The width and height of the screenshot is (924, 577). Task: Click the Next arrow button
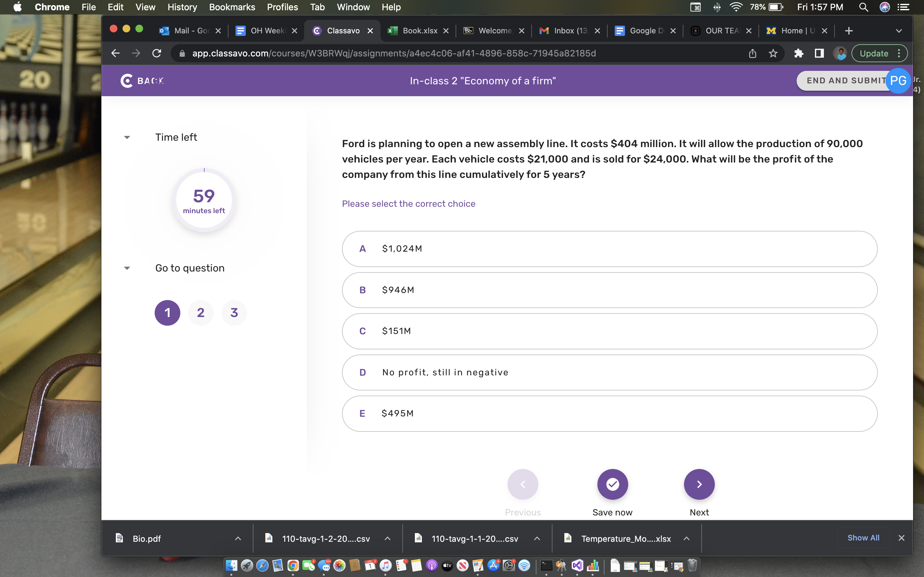699,484
